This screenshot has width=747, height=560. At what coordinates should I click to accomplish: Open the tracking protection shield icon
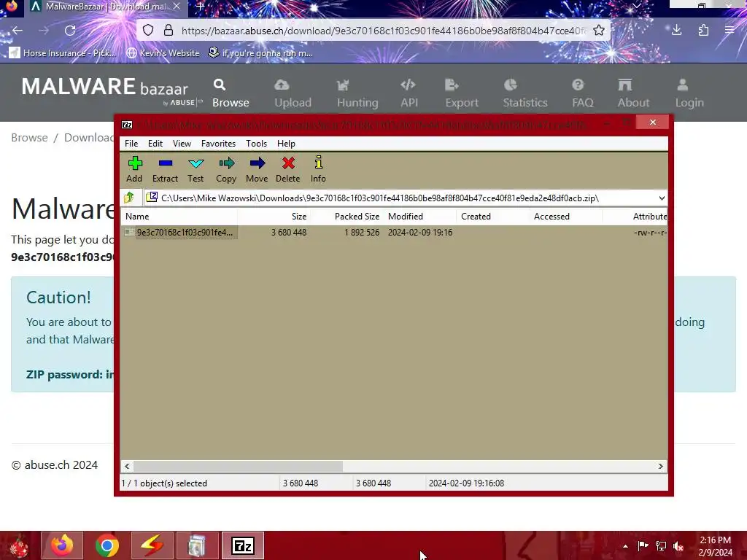pyautogui.click(x=148, y=31)
